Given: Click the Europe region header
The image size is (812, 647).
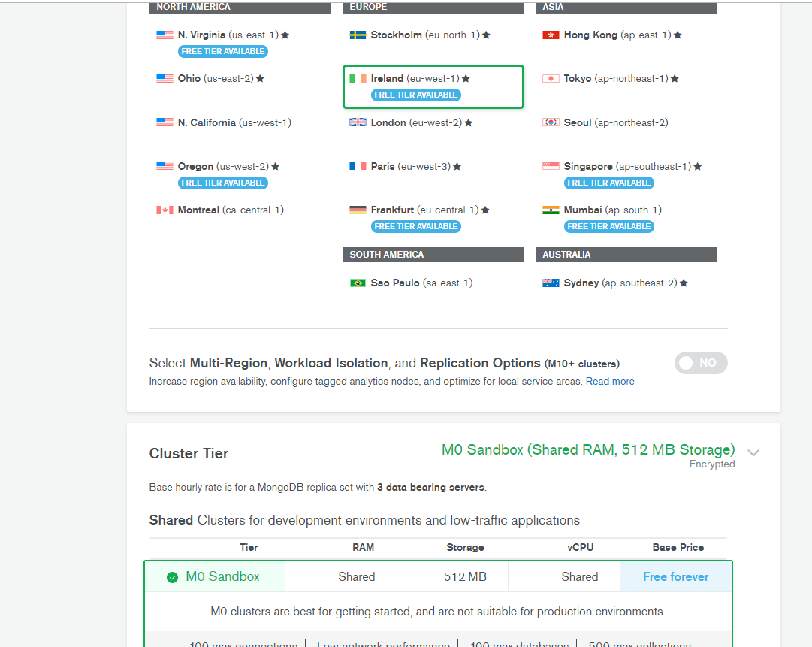Looking at the screenshot, I should [433, 8].
